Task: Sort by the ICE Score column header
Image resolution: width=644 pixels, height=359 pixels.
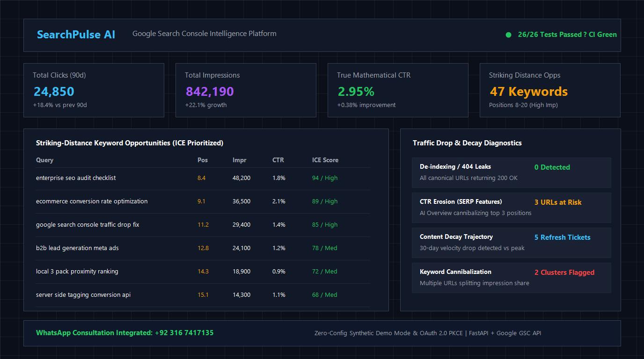Action: (x=325, y=160)
